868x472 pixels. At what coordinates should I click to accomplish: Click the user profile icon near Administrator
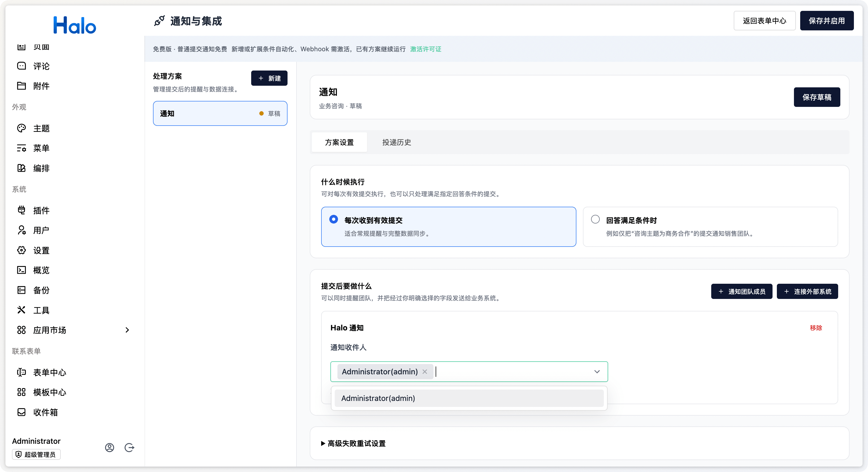[110, 447]
